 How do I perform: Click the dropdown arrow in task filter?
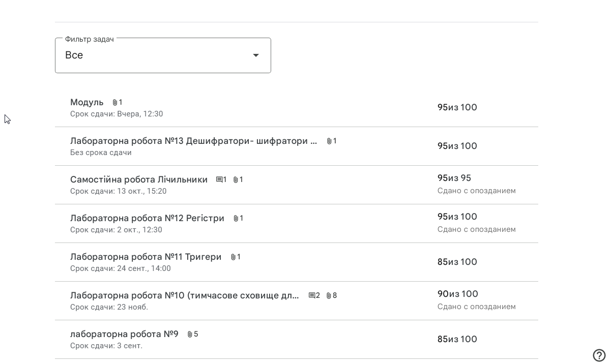click(256, 55)
